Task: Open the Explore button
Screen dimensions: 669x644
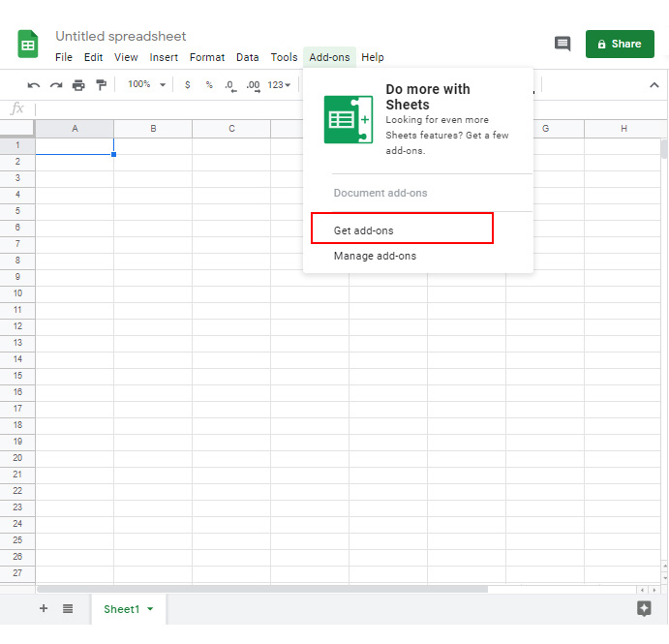Action: 644,608
